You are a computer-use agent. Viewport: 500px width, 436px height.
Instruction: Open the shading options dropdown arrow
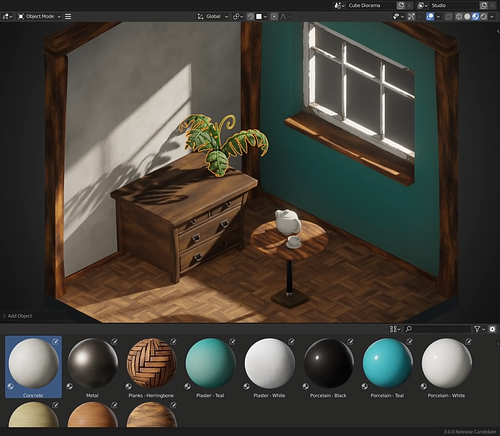[x=492, y=16]
